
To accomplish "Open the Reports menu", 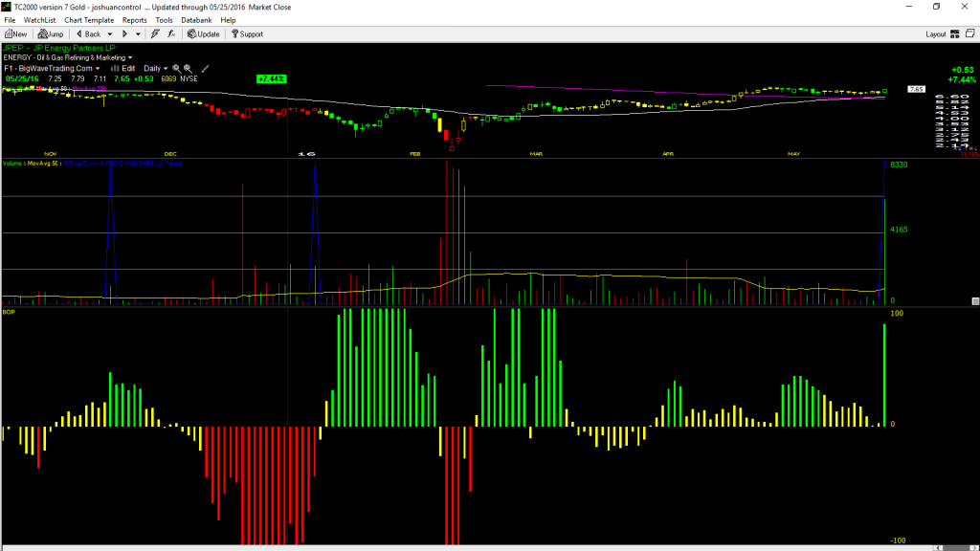I will 134,20.
